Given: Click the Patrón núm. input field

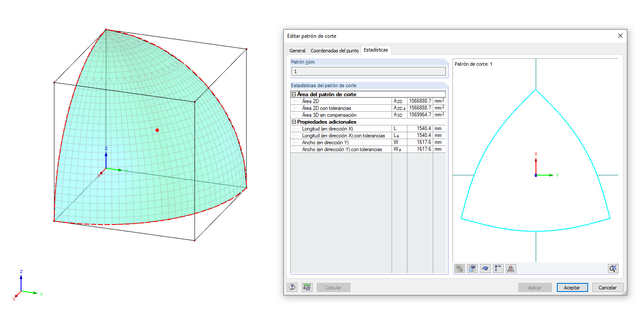Looking at the screenshot, I should tap(368, 71).
